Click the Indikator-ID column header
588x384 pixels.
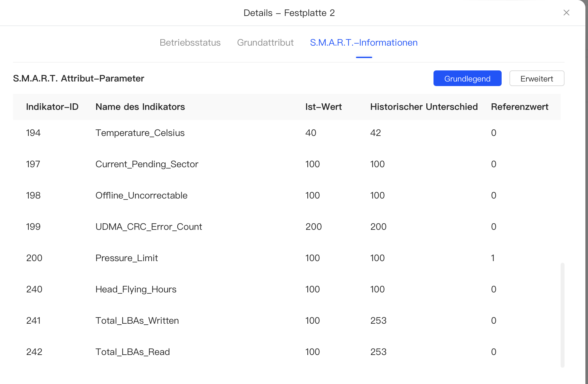tap(52, 107)
